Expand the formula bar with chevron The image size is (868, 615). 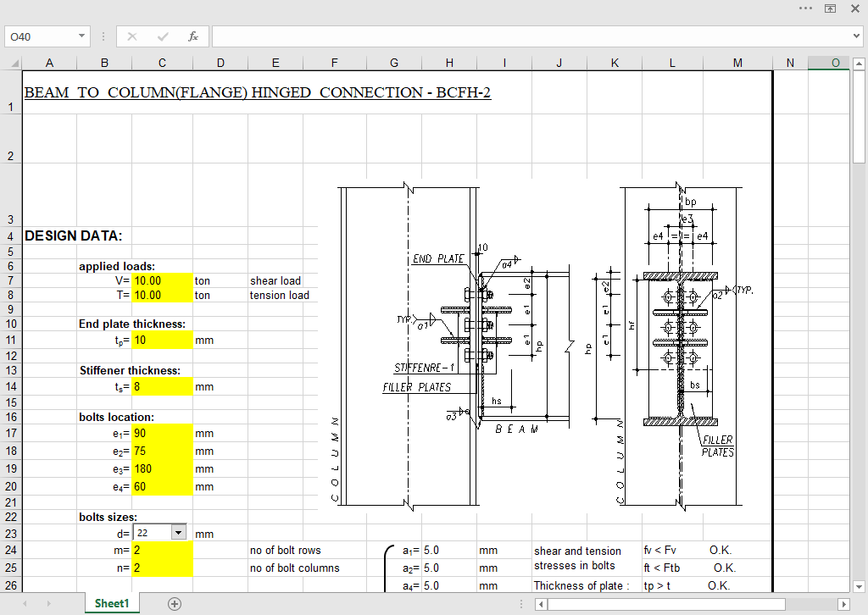click(x=856, y=36)
